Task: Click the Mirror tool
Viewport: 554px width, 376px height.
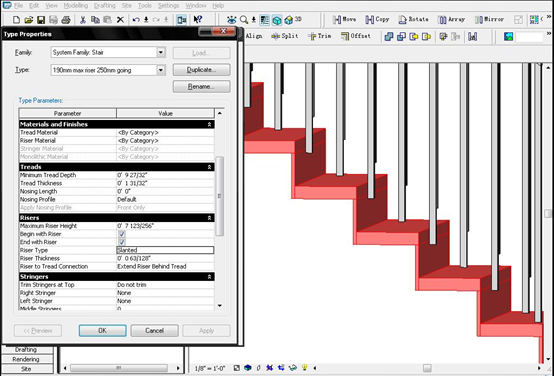Action: pyautogui.click(x=489, y=19)
